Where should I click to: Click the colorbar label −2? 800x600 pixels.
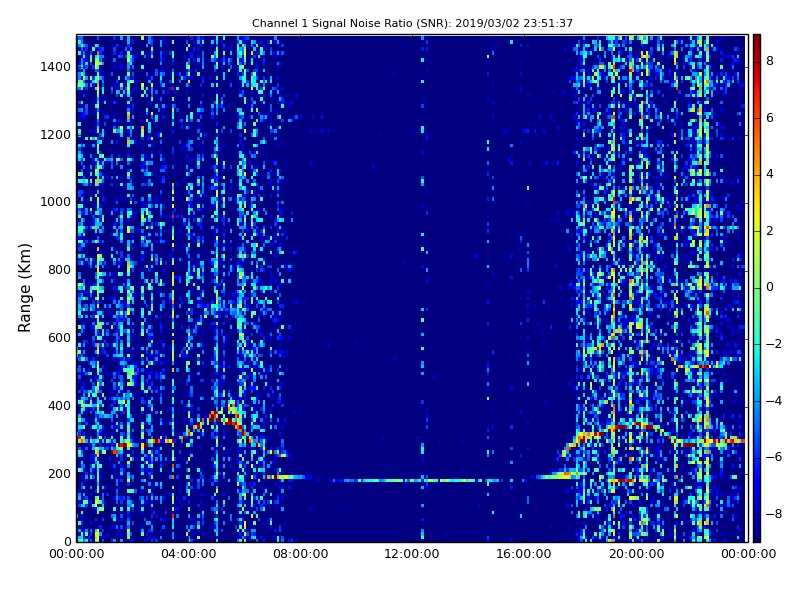click(x=774, y=344)
